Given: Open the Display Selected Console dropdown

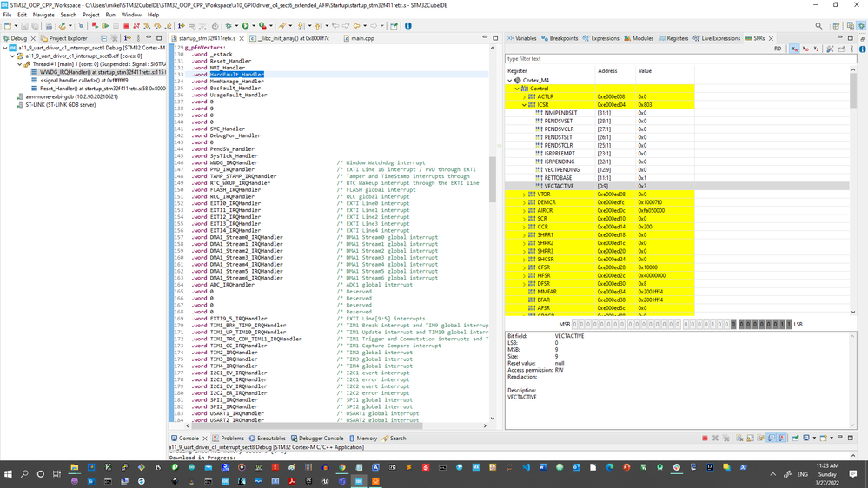Looking at the screenshot, I should (x=815, y=438).
